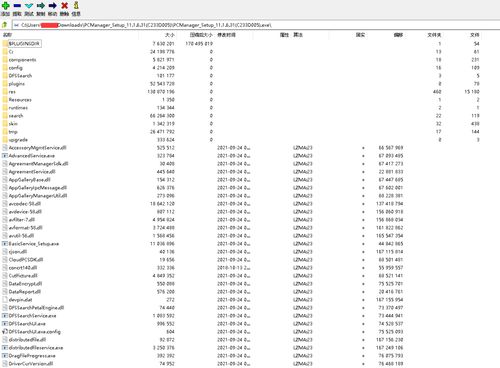
Task: Click the red X Delete icon
Action: point(64,6)
